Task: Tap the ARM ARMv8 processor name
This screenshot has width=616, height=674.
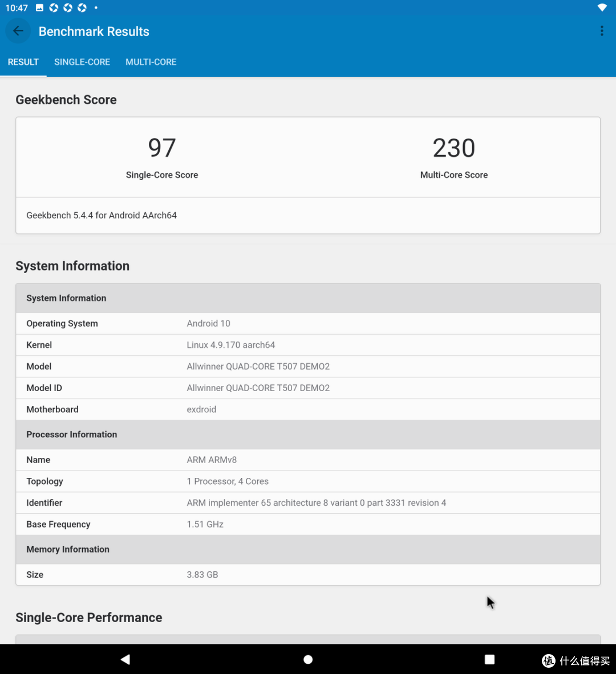Action: point(212,460)
